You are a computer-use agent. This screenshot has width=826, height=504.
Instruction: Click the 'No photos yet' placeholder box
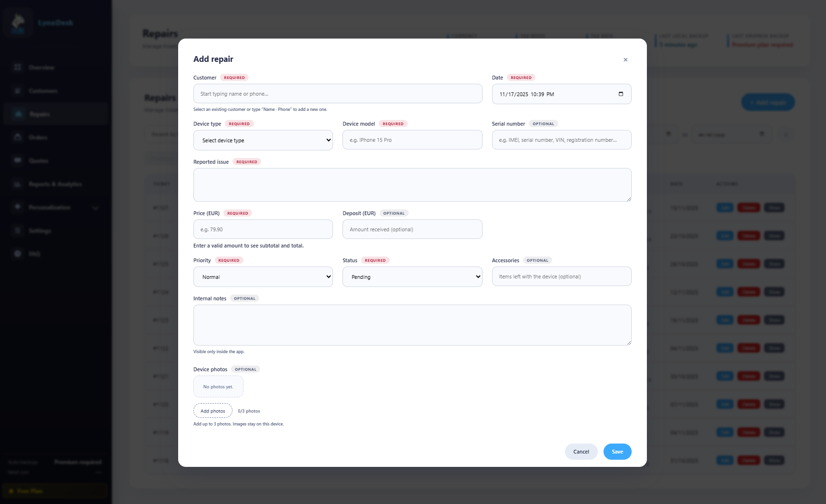click(x=218, y=386)
